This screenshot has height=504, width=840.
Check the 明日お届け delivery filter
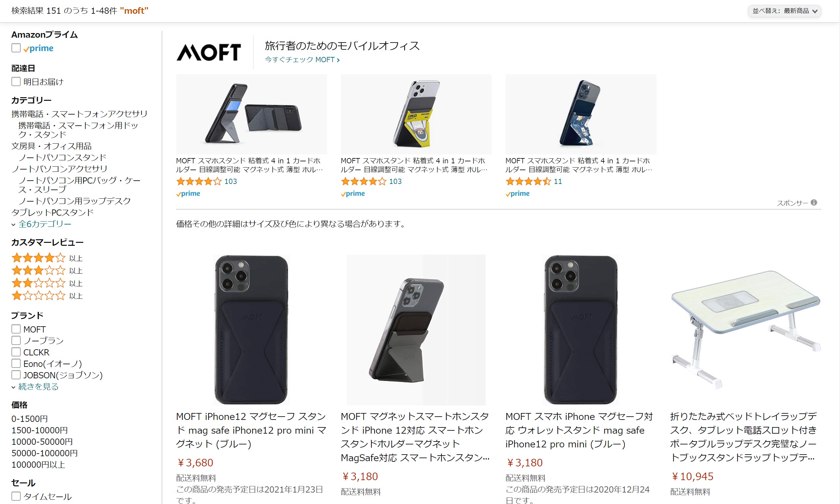tap(16, 81)
